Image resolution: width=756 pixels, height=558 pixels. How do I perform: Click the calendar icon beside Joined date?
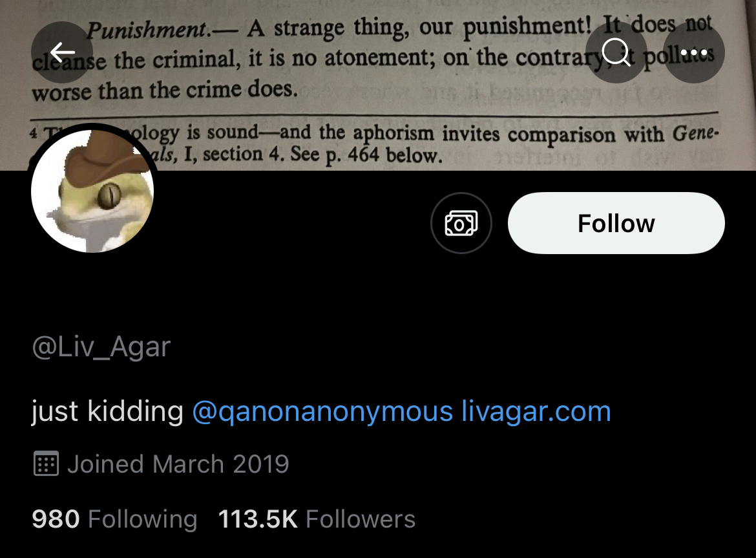(x=47, y=464)
